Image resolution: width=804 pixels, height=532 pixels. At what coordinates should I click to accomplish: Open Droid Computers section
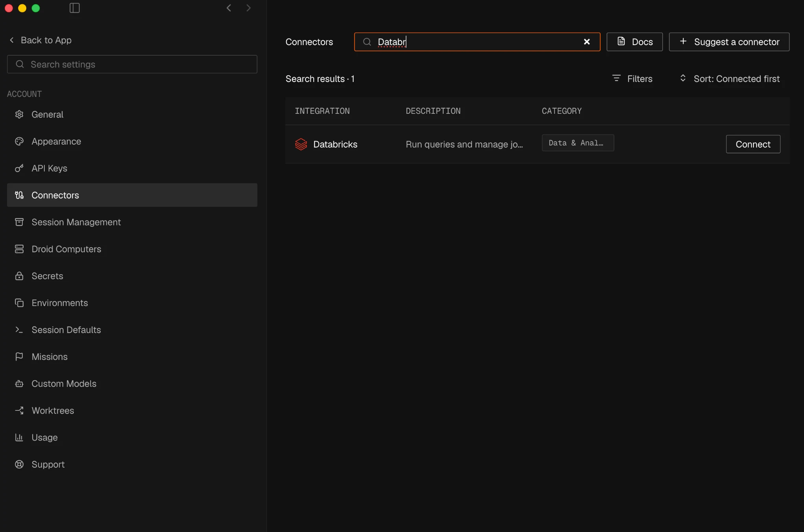tap(132, 249)
